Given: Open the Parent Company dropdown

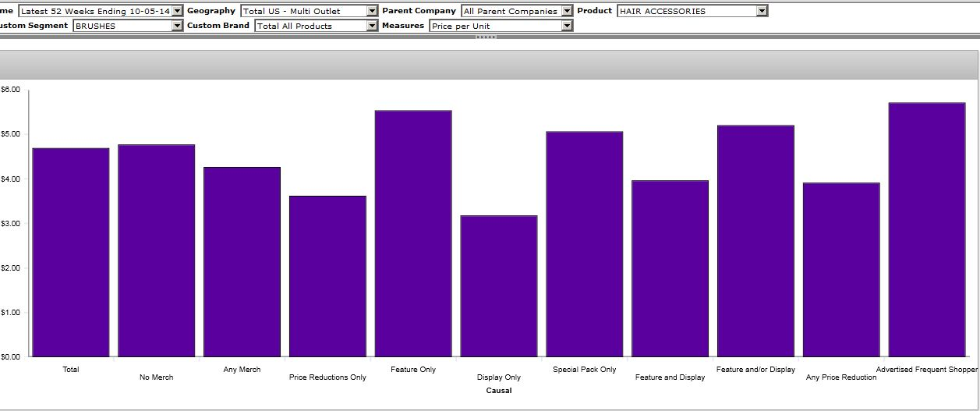Looking at the screenshot, I should click(567, 11).
